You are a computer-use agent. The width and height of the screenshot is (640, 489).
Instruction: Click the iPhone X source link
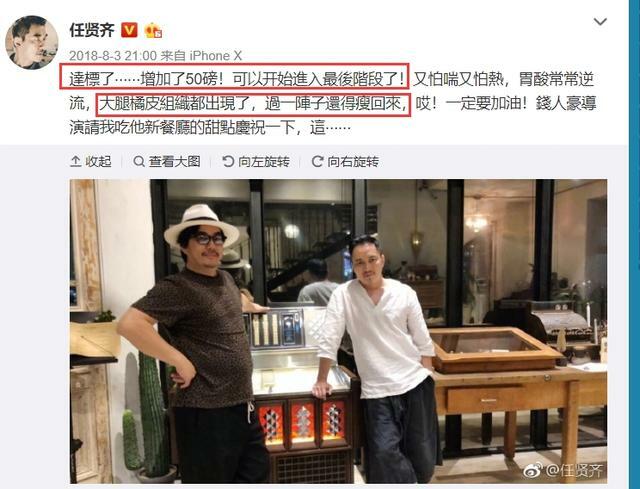pos(215,56)
